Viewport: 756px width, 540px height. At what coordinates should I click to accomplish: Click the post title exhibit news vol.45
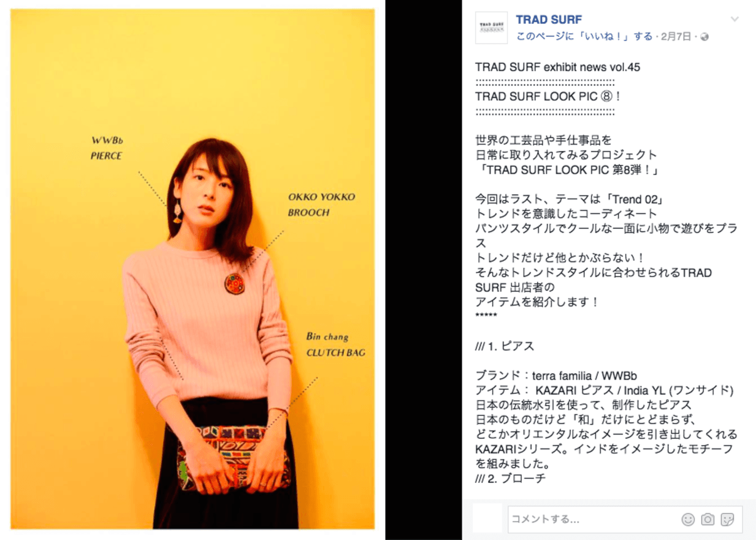(557, 67)
